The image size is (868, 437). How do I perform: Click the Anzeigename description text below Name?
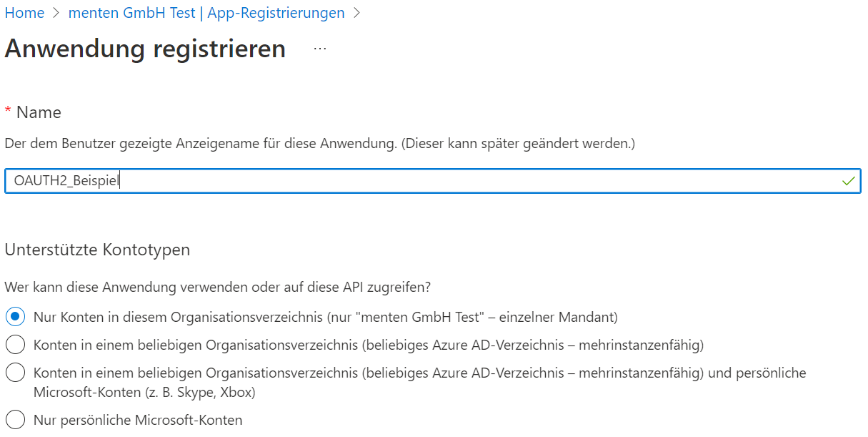(x=319, y=144)
